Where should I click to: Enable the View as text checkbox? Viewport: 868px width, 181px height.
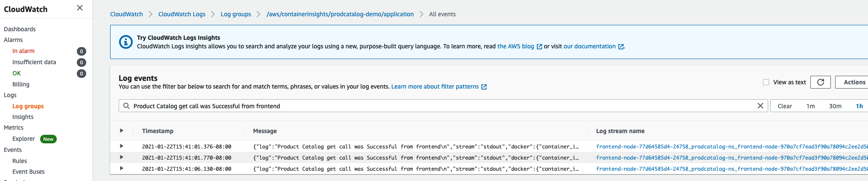766,82
